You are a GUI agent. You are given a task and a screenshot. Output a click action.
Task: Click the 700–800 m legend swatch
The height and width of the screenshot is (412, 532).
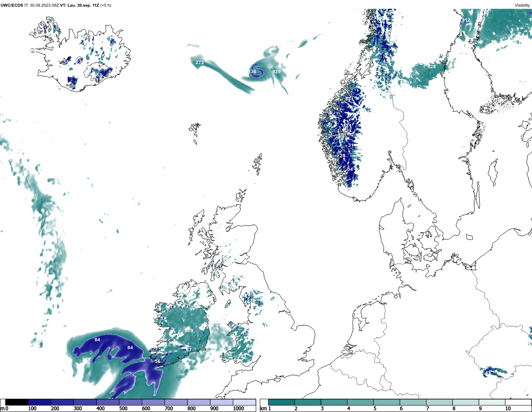coord(176,402)
